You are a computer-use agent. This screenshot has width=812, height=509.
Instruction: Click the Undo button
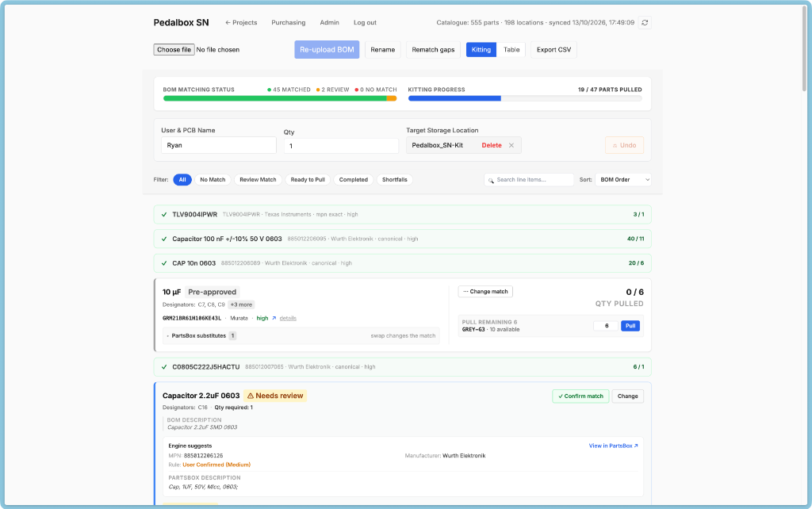tap(624, 146)
